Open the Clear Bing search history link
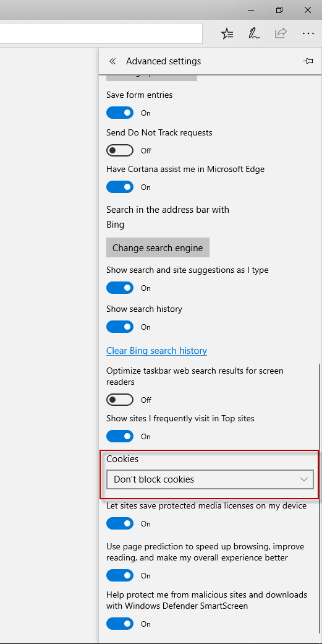 (x=157, y=351)
